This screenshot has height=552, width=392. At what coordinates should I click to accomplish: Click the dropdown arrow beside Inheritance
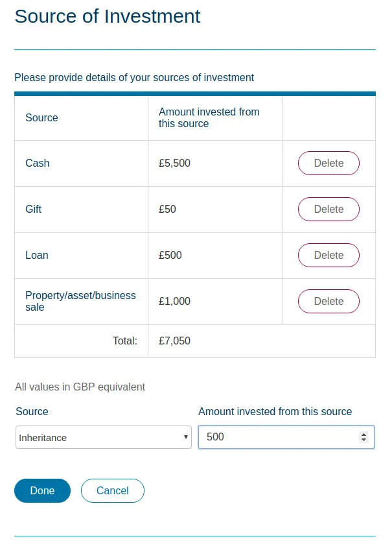pos(185,437)
